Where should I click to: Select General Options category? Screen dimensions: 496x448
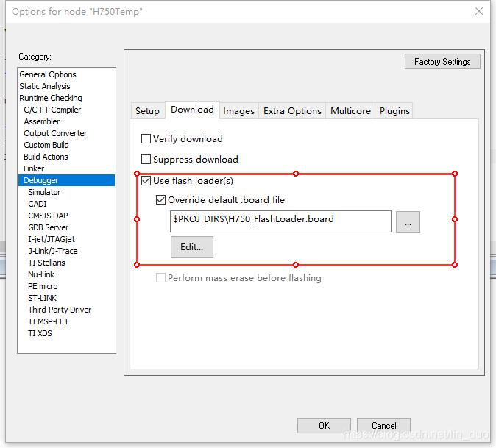(66, 74)
